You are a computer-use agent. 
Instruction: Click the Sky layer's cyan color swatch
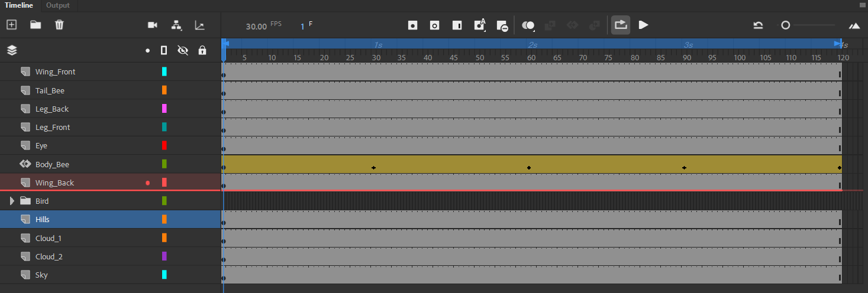pyautogui.click(x=164, y=275)
